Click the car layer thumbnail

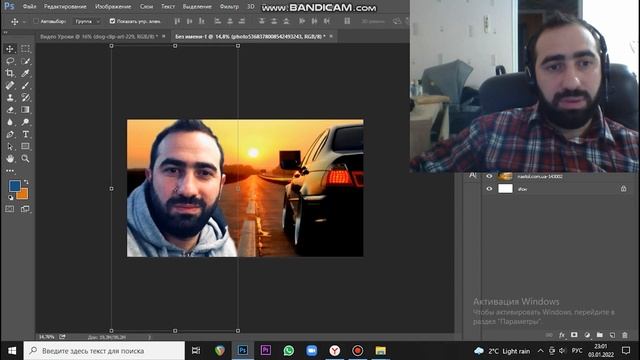tap(505, 176)
